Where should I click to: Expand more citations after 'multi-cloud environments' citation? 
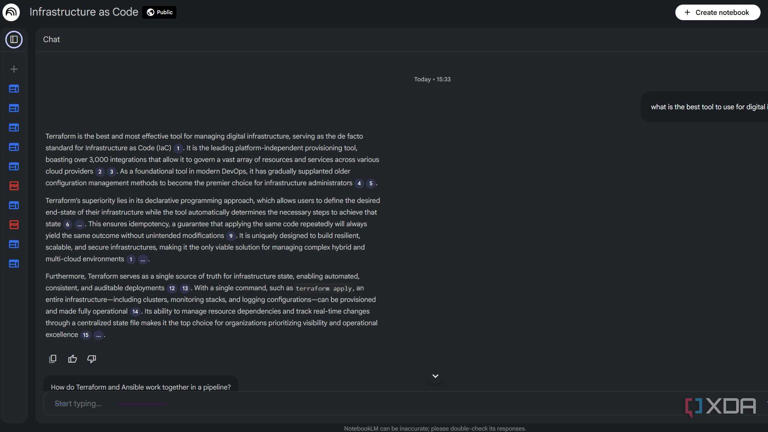[x=143, y=259]
